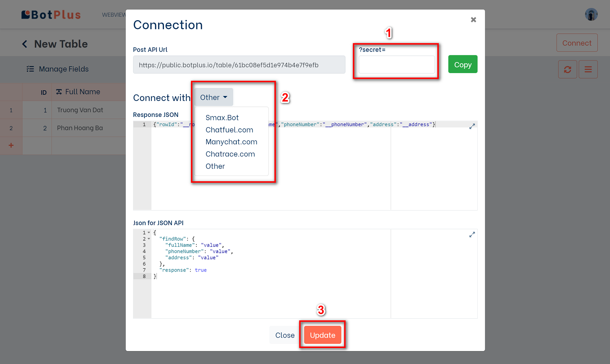The width and height of the screenshot is (610, 364).
Task: Click the green Copy button
Action: tap(463, 64)
